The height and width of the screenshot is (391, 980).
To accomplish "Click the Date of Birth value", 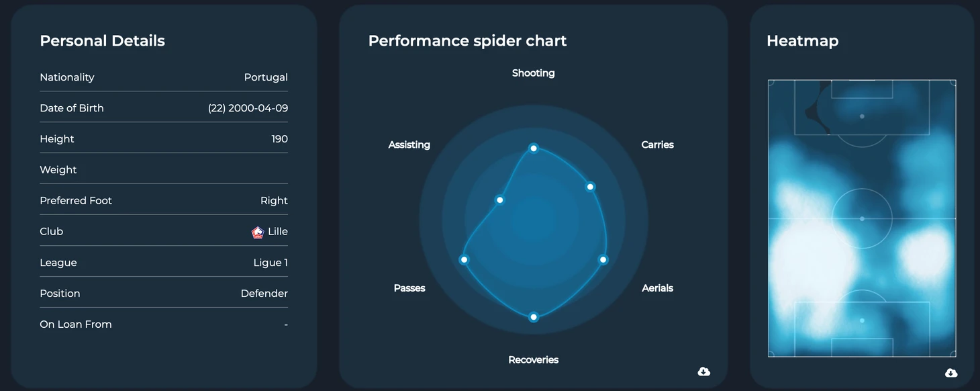I will pos(248,108).
